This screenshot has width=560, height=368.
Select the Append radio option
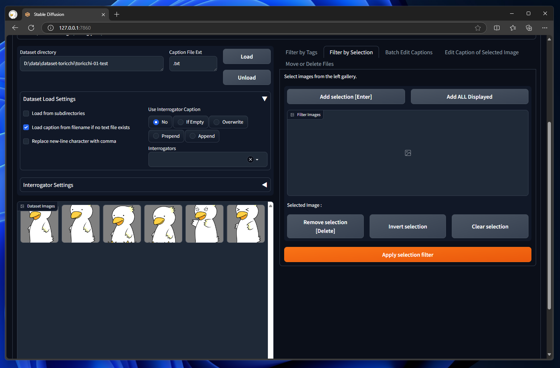pyautogui.click(x=202, y=136)
